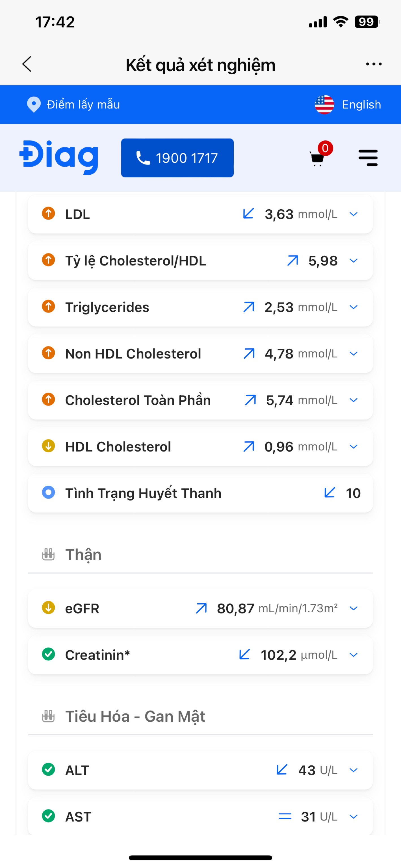The width and height of the screenshot is (401, 868).
Task: Expand the Triglycerides result row
Action: (x=354, y=307)
